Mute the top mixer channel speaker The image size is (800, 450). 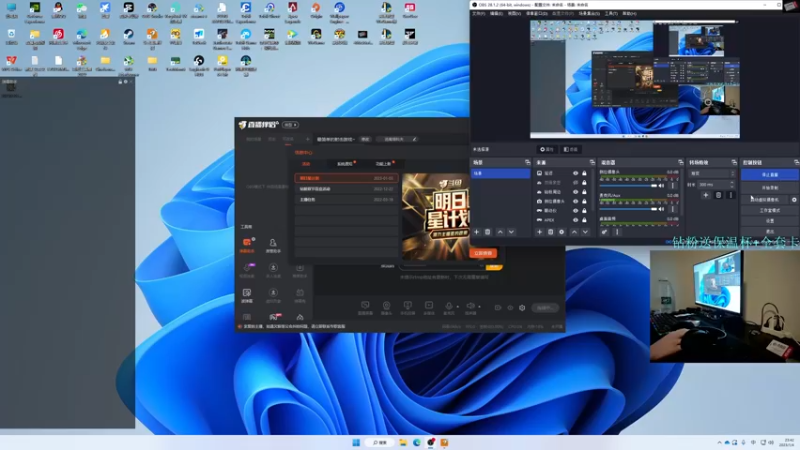click(x=662, y=186)
